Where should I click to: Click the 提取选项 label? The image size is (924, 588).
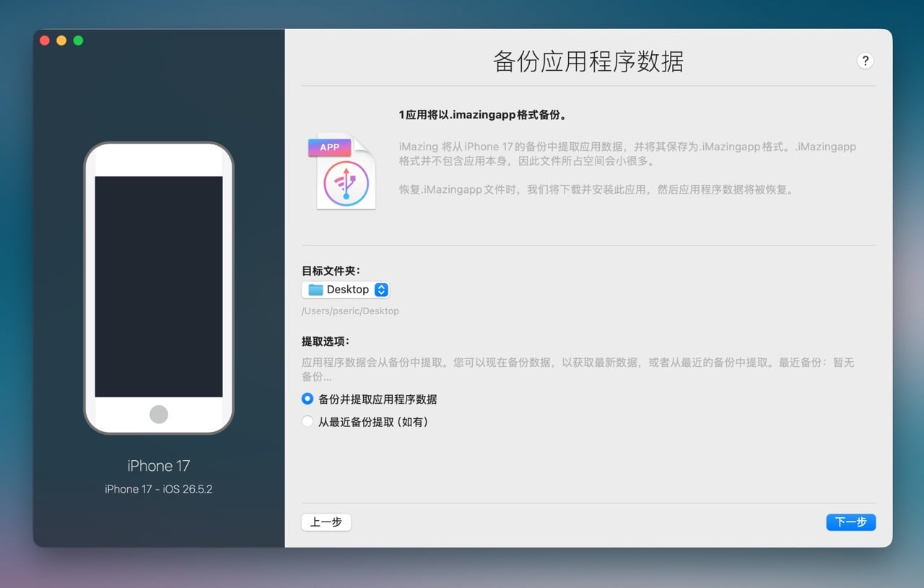326,341
